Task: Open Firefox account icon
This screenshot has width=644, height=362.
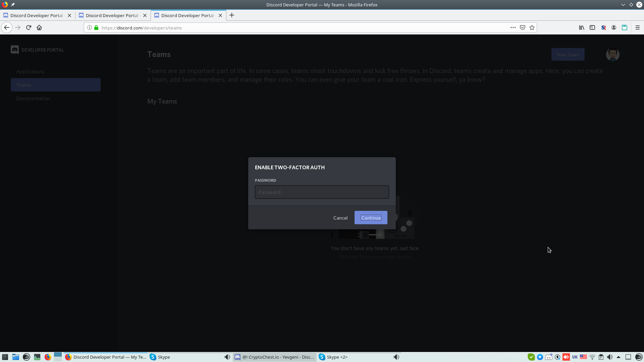Action: click(614, 27)
